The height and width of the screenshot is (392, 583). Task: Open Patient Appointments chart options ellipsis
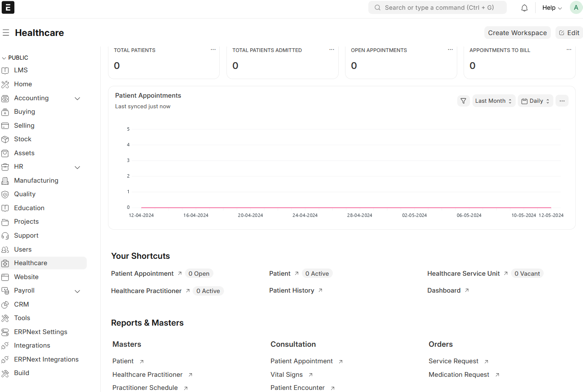(x=562, y=101)
